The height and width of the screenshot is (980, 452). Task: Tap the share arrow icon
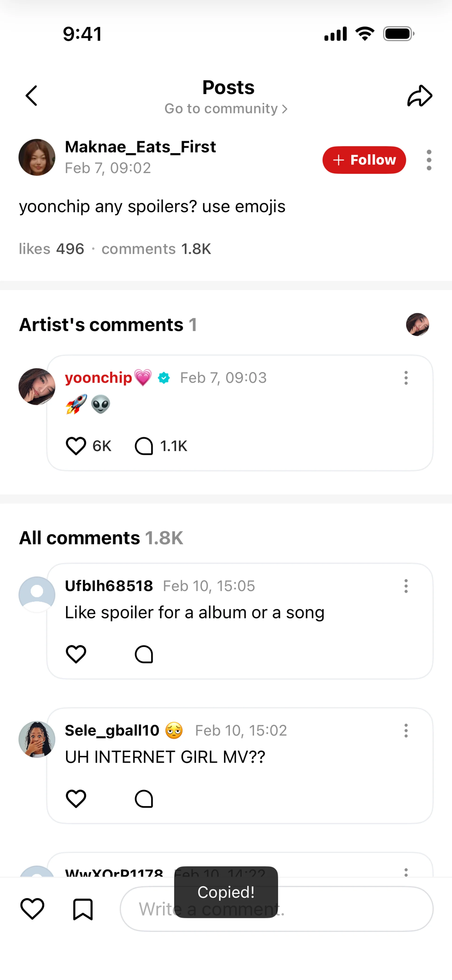(420, 96)
